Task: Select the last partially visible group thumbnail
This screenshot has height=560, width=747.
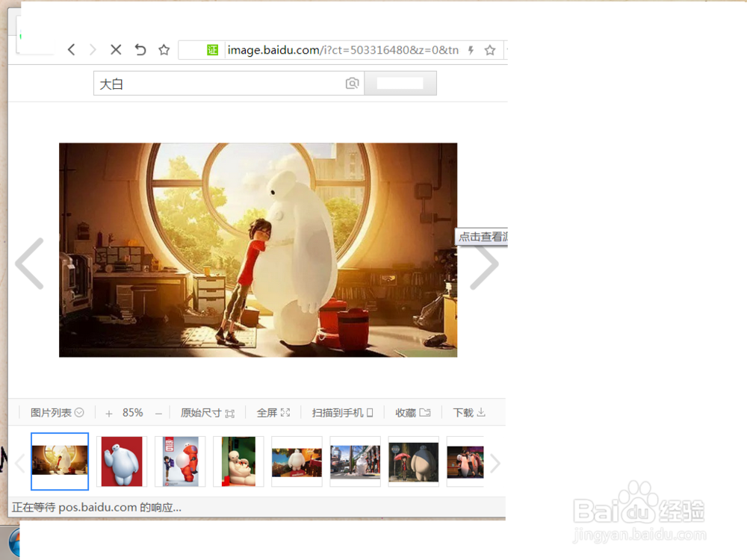Action: pyautogui.click(x=465, y=461)
